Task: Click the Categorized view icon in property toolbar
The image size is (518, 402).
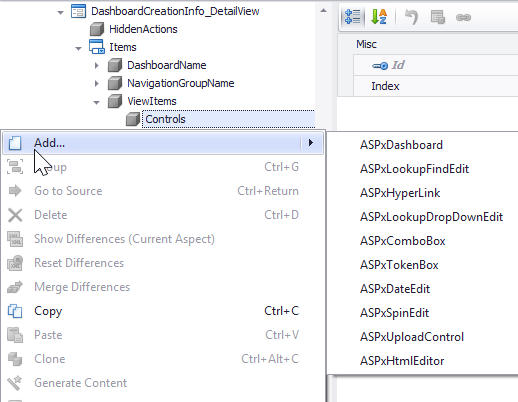Action: [x=352, y=17]
